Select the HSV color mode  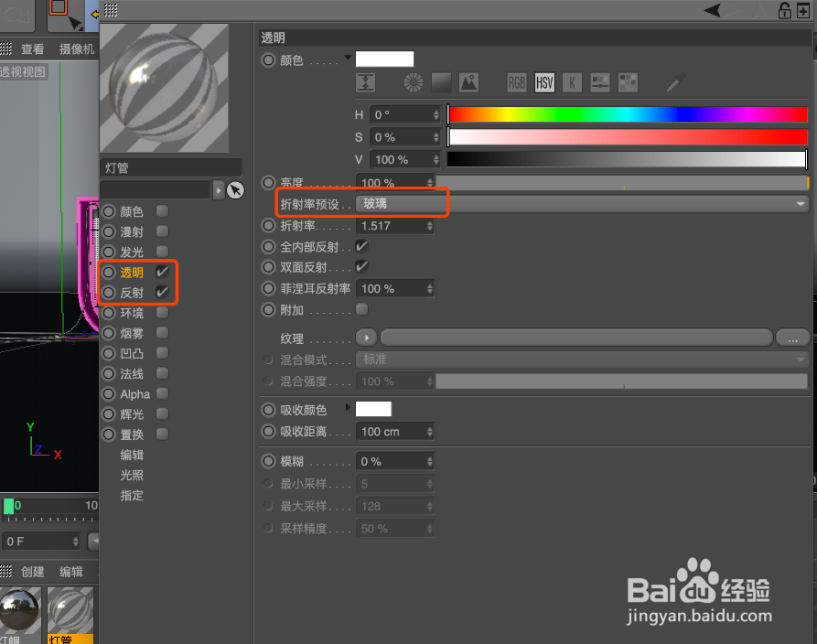pos(544,81)
